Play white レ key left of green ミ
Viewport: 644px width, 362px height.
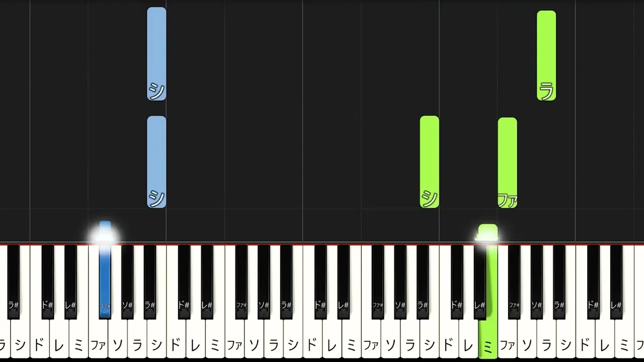click(x=468, y=342)
